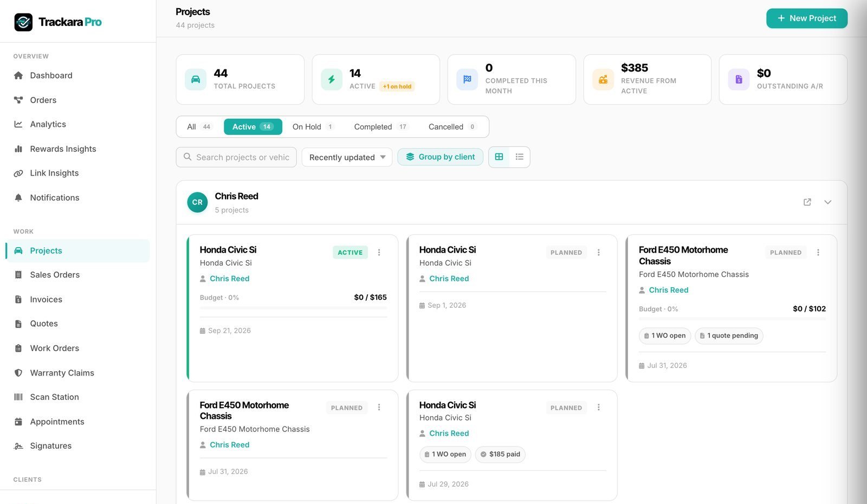Click the Total Projects stat card
The width and height of the screenshot is (867, 504).
coord(240,80)
